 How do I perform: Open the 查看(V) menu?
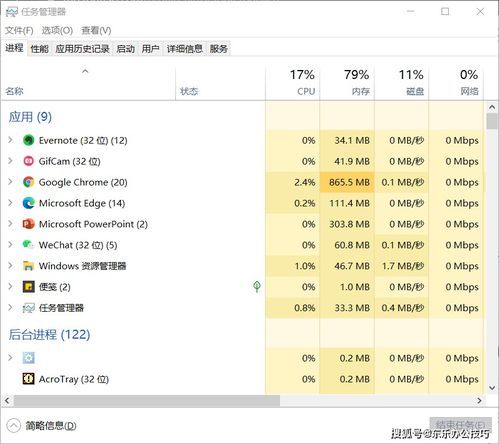(x=96, y=31)
